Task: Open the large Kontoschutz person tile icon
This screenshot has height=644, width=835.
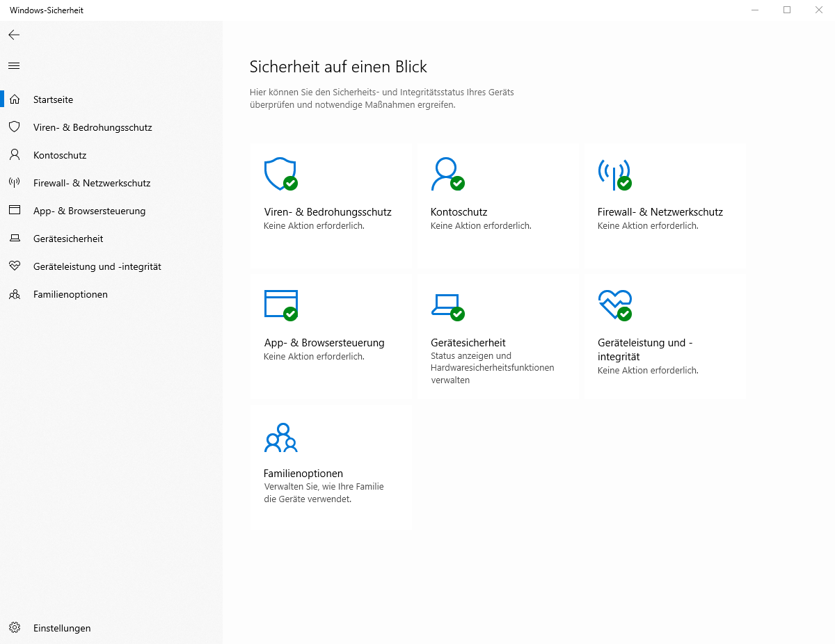Action: tap(447, 174)
